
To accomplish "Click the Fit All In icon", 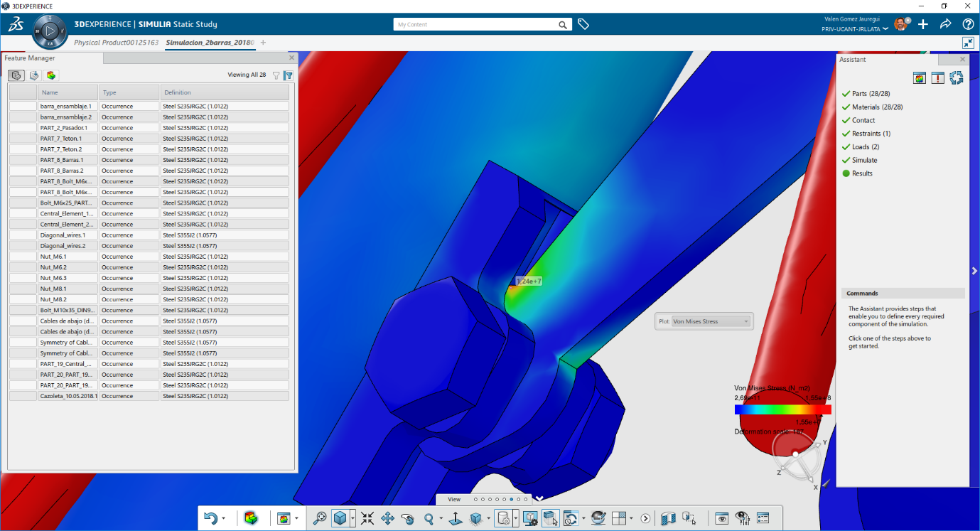I will pos(367,519).
